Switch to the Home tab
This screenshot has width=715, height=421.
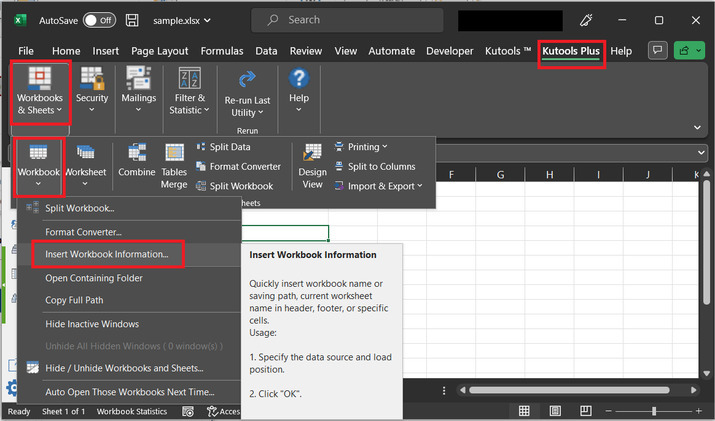pos(66,51)
